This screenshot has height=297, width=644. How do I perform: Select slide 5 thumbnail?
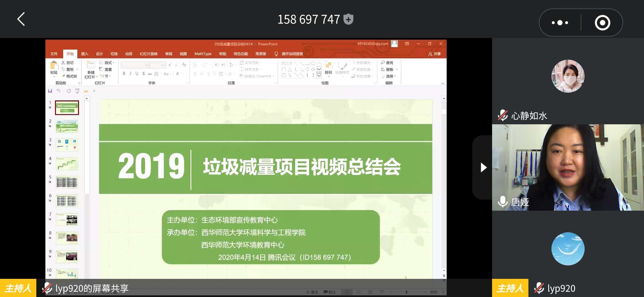pyautogui.click(x=67, y=182)
